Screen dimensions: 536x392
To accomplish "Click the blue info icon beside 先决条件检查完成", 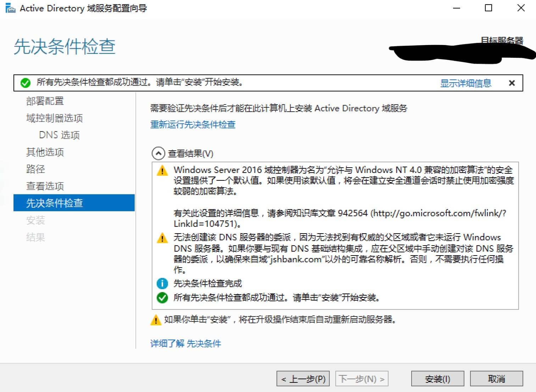I will pyautogui.click(x=162, y=284).
